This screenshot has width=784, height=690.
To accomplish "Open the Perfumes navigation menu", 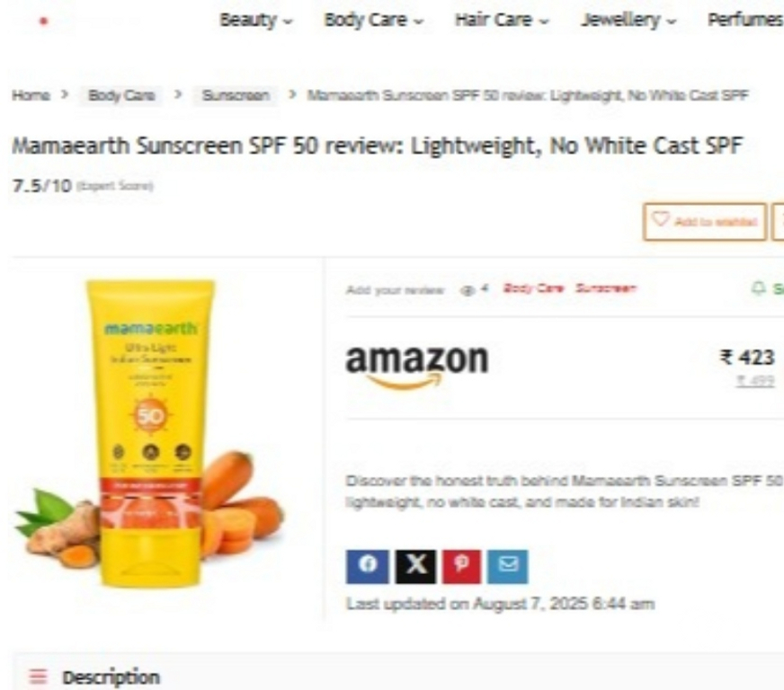I will pos(745,21).
